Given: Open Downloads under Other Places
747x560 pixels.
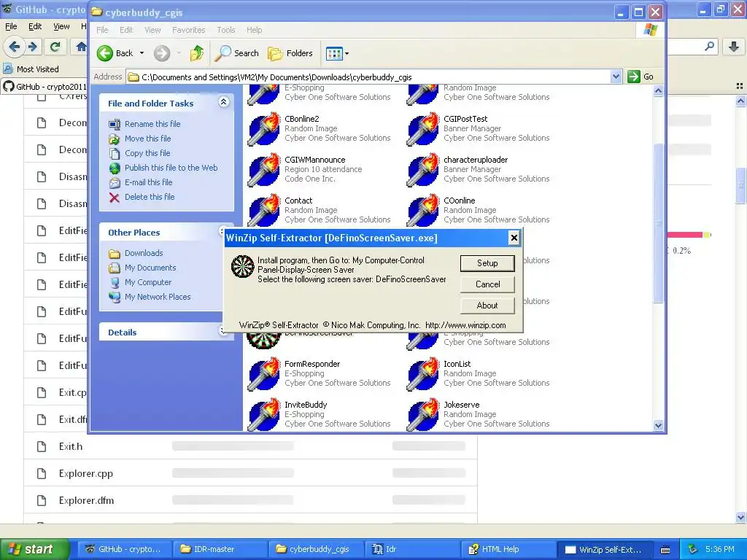Looking at the screenshot, I should [x=144, y=253].
